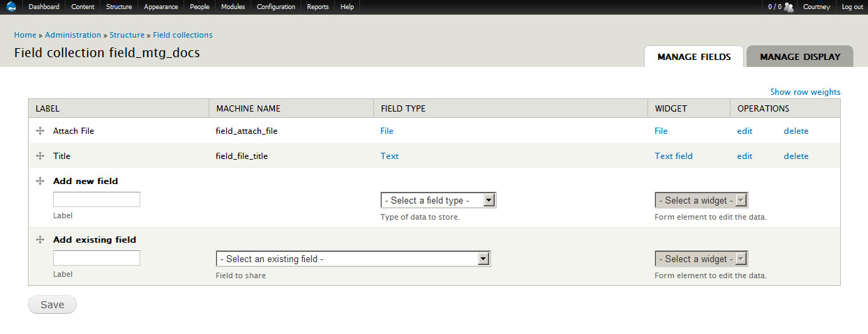Click the Text field widget link
The height and width of the screenshot is (334, 868).
[673, 156]
